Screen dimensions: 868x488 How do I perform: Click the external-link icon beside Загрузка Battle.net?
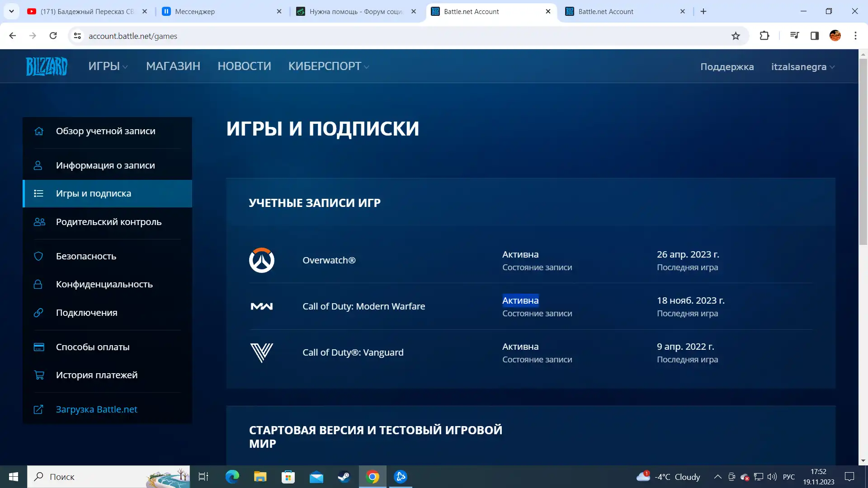[x=38, y=409]
